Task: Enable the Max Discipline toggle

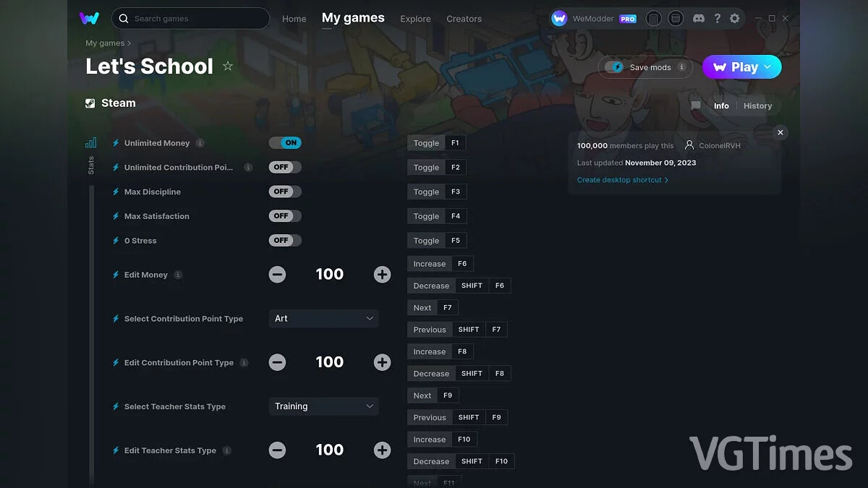Action: coord(285,192)
